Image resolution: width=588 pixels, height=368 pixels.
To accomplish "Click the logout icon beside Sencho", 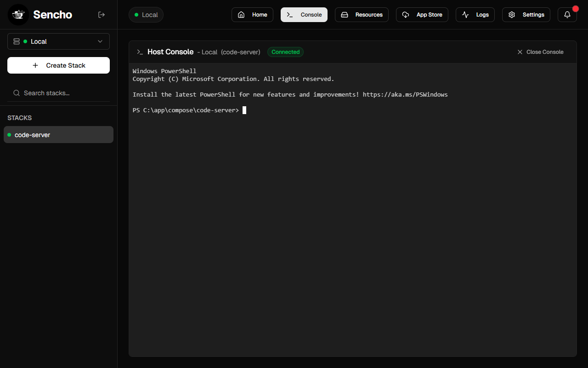I will coord(102,15).
